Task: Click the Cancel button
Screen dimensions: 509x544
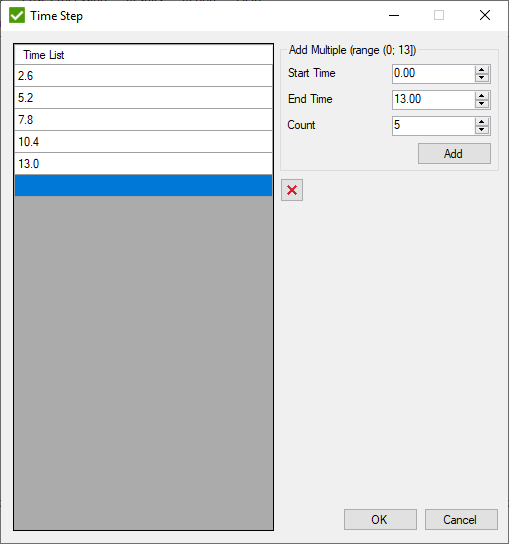Action: 461,519
